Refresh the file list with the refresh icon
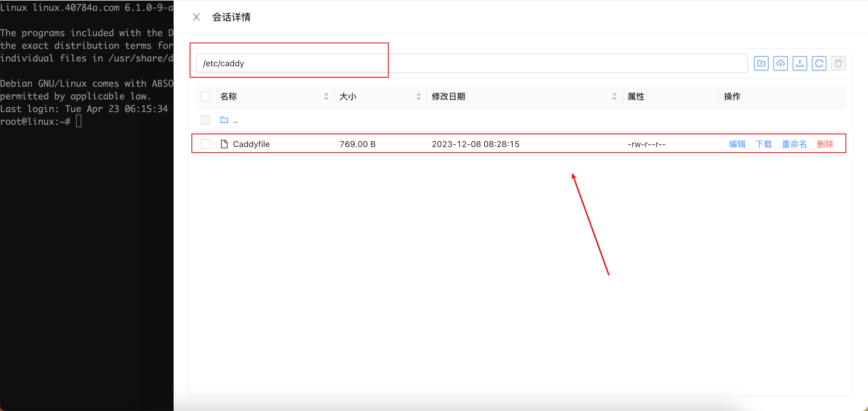 click(x=820, y=63)
